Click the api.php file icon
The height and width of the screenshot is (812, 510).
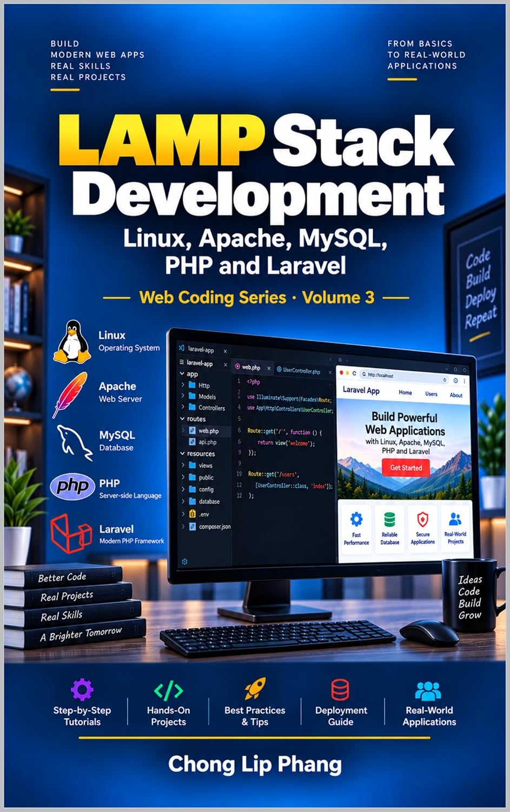pyautogui.click(x=192, y=442)
